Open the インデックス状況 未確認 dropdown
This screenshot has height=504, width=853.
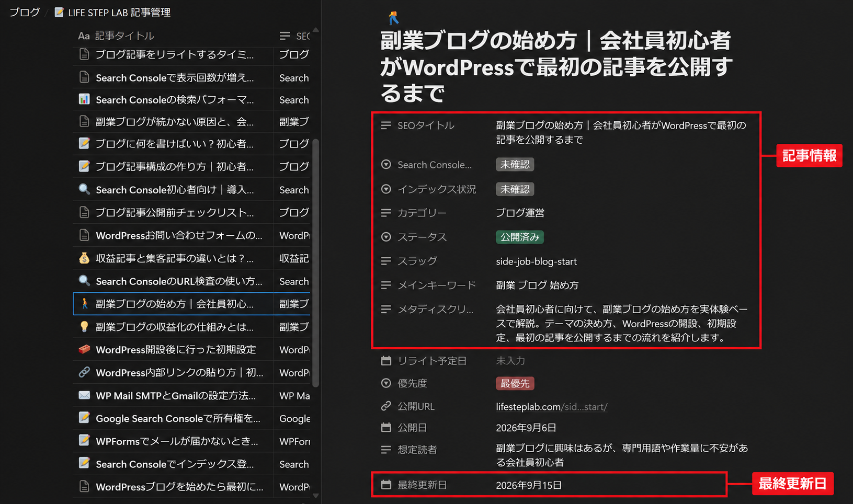(515, 189)
